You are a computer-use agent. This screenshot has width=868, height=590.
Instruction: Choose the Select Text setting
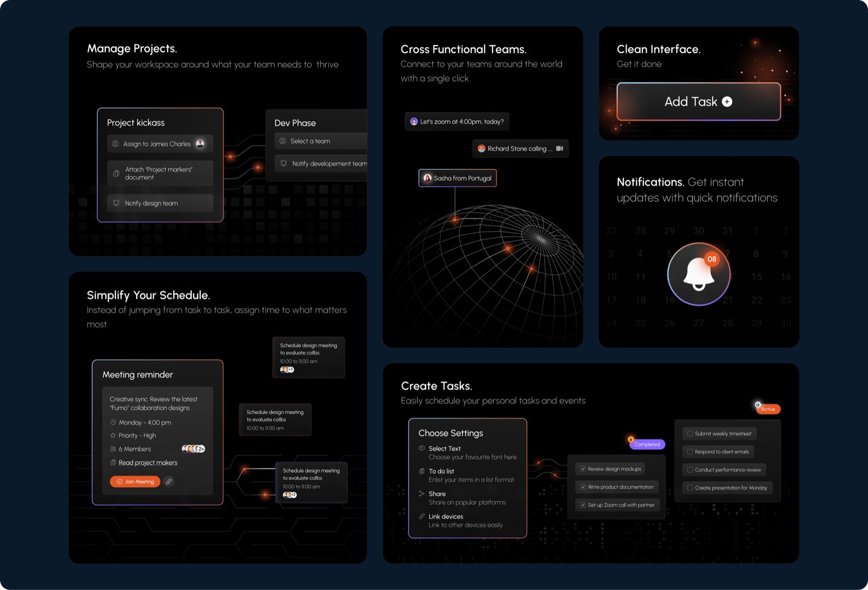[x=468, y=453]
